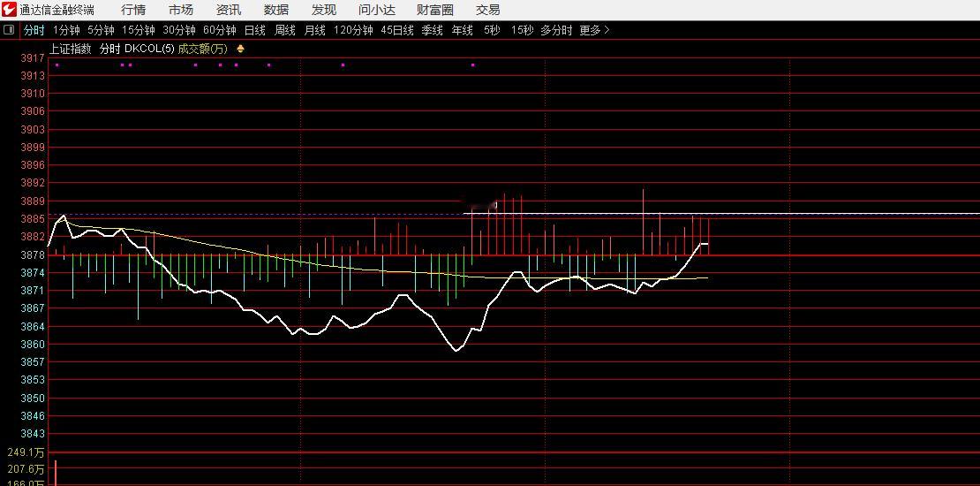Switch to 60分钟 period

click(x=219, y=30)
